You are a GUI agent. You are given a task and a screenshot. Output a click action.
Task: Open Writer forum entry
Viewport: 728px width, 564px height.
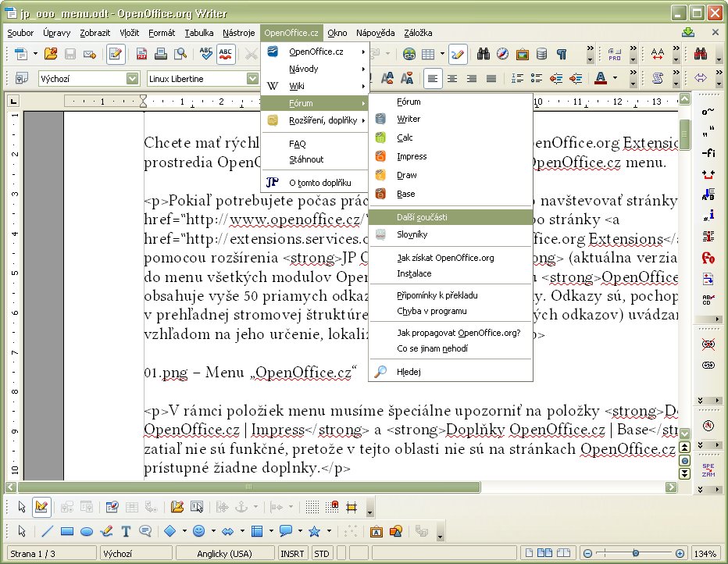pos(451,120)
